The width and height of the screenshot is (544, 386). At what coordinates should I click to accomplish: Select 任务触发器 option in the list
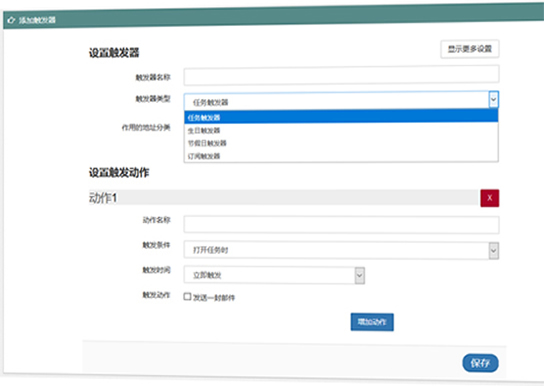coord(341,117)
